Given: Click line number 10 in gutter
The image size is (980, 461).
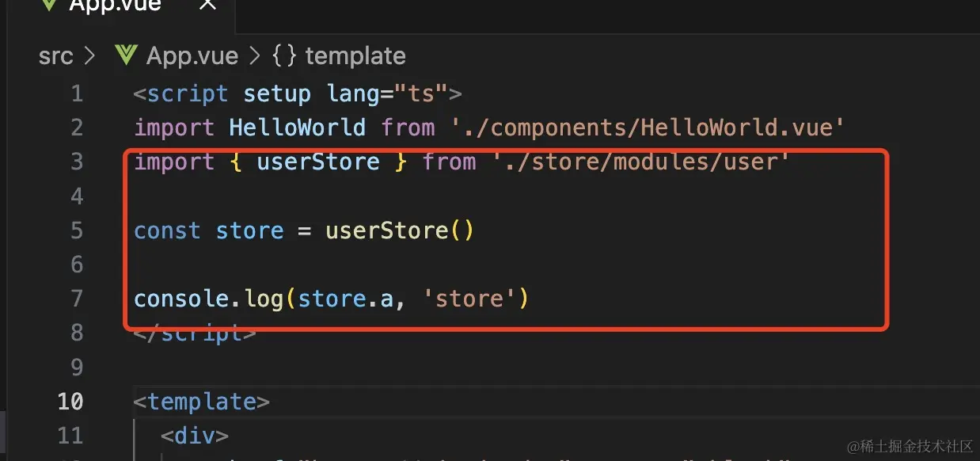Looking at the screenshot, I should coord(70,402).
